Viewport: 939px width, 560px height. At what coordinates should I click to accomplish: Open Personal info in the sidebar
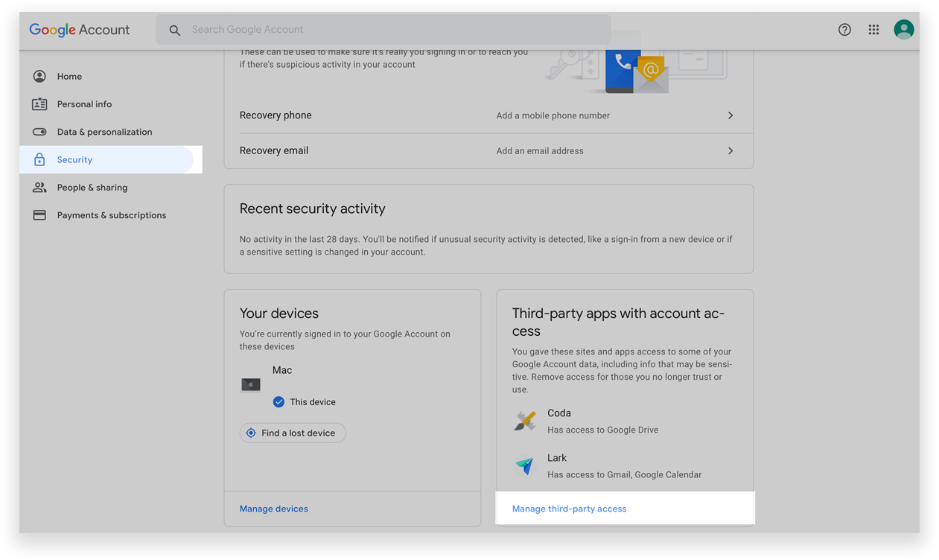coord(84,104)
